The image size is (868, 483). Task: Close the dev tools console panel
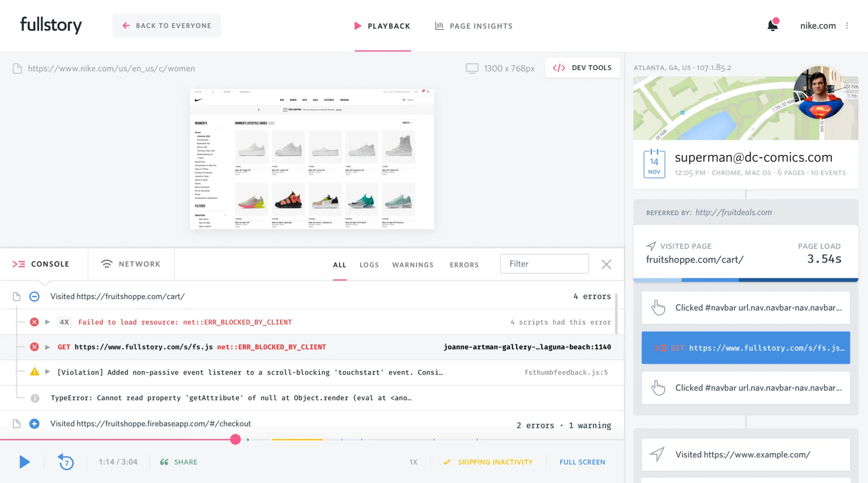point(606,264)
